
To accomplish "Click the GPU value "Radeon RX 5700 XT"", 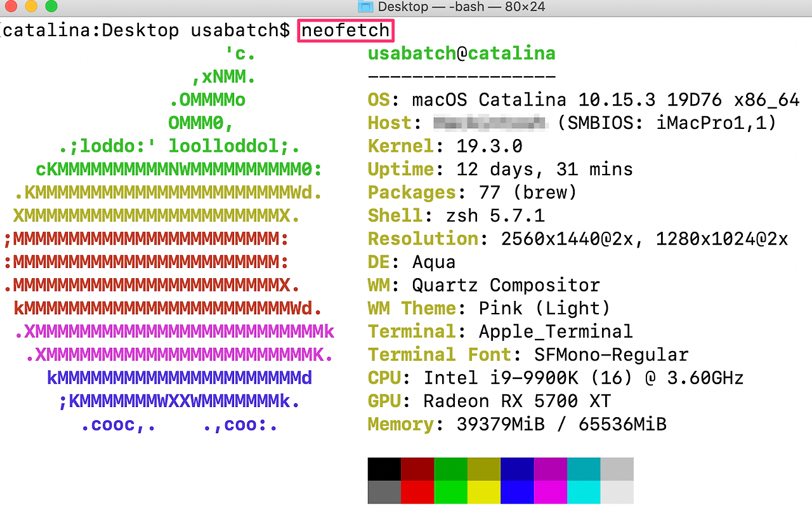I will pos(518,401).
